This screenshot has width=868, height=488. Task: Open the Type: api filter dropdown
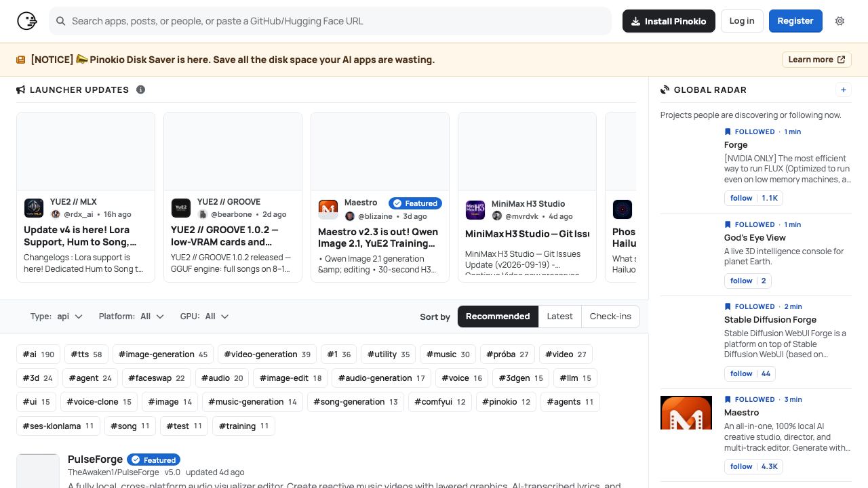56,317
